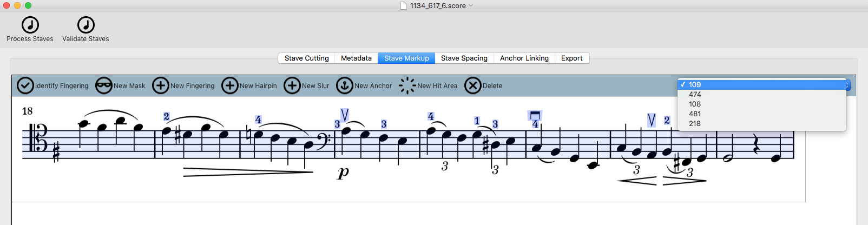Image resolution: width=868 pixels, height=225 pixels.
Task: Choose the New Fingering plus tool
Action: coord(161,85)
